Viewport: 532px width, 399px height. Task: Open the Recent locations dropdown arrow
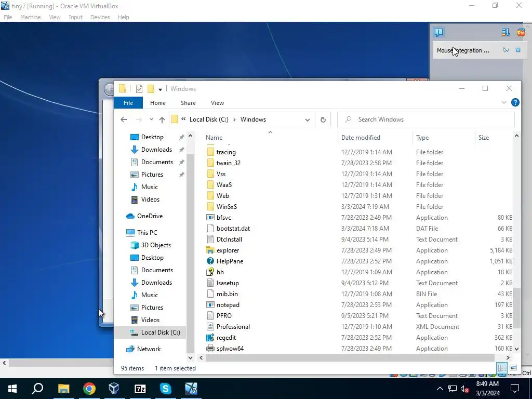(x=151, y=119)
